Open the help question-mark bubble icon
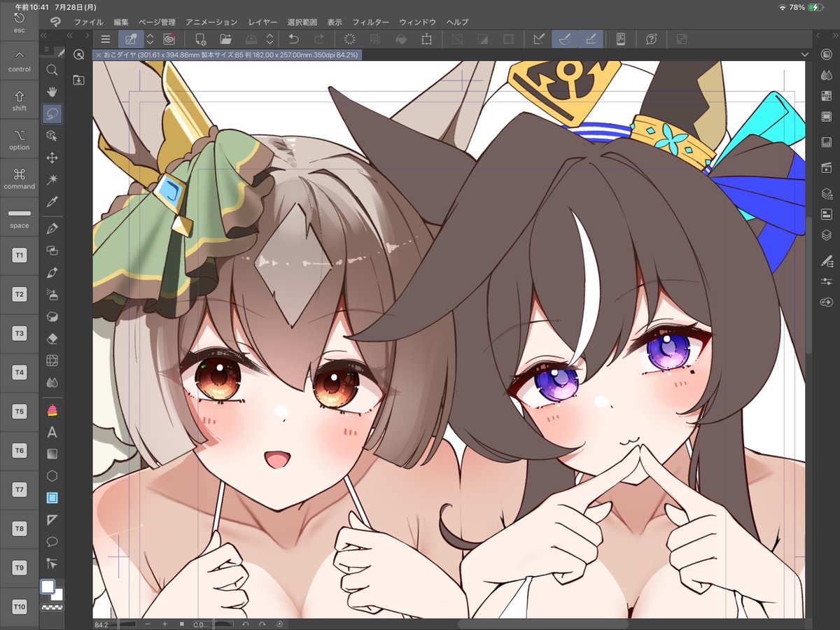 pos(652,39)
